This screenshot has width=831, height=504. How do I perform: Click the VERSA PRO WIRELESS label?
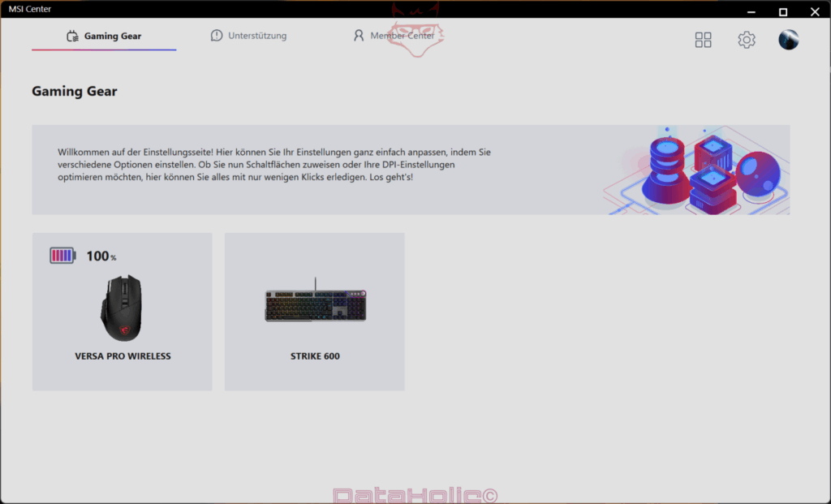click(x=123, y=356)
